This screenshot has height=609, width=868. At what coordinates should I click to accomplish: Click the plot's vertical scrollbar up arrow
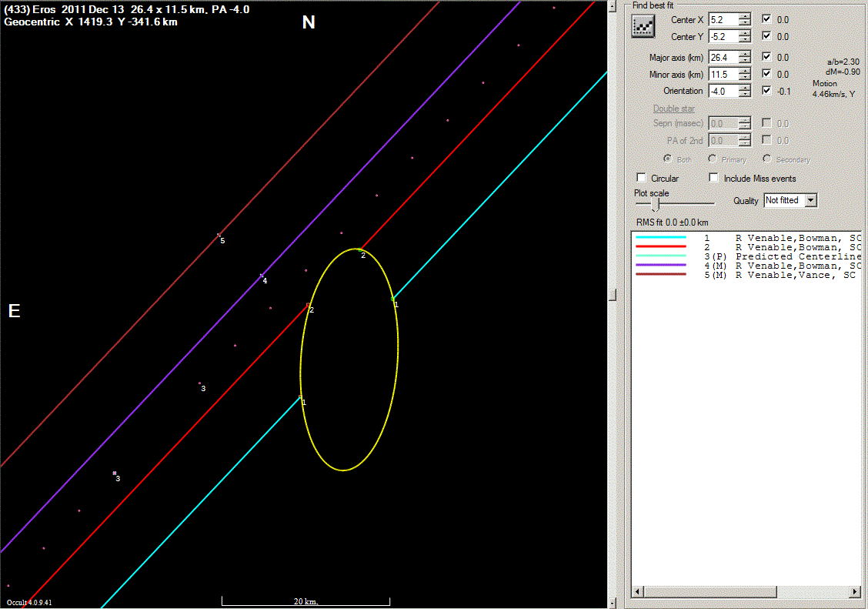coord(613,6)
